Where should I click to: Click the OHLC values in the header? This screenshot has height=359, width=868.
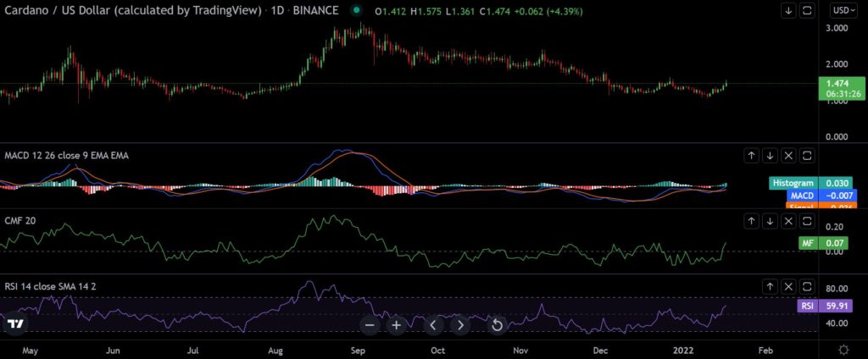[x=478, y=10]
